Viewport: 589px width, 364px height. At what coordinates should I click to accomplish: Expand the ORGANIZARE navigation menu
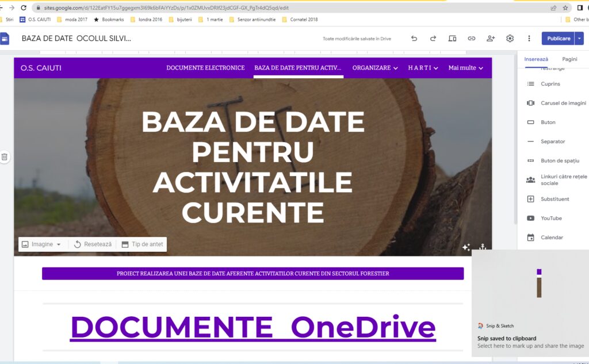pyautogui.click(x=375, y=68)
